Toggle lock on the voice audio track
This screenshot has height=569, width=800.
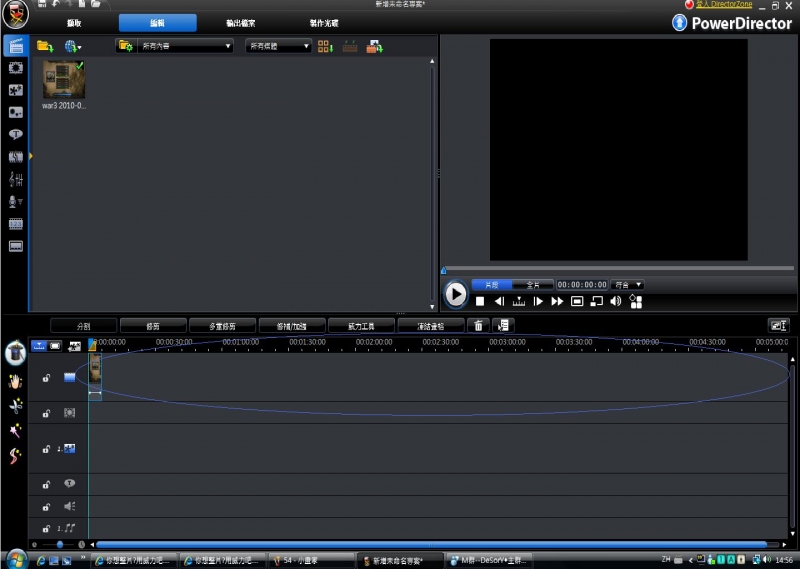(x=46, y=506)
